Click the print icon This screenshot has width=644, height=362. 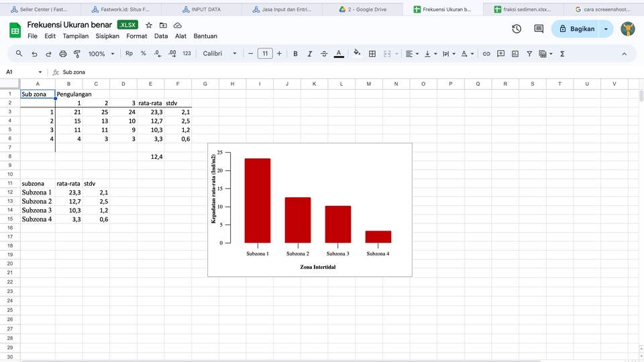63,54
